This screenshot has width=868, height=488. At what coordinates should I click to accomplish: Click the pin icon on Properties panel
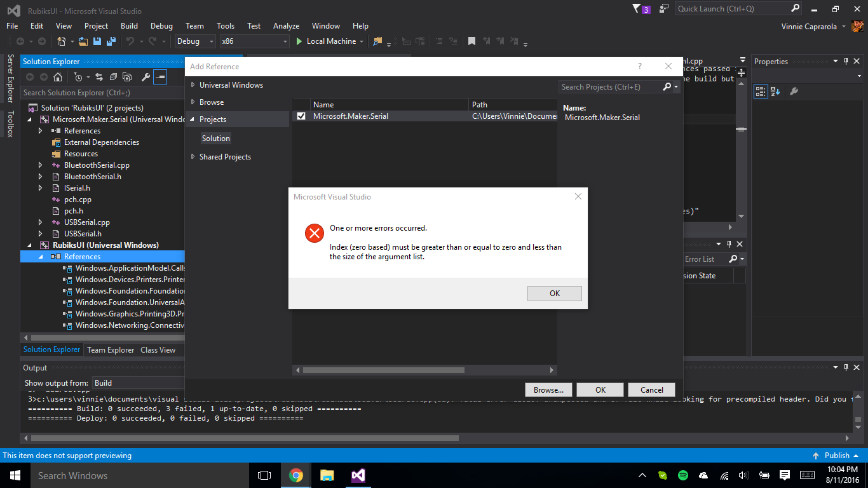pos(846,62)
